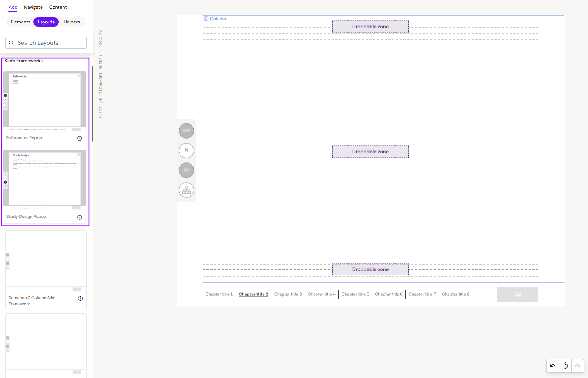Show info for Study Design Popup layout
This screenshot has height=378, width=588.
80,217
